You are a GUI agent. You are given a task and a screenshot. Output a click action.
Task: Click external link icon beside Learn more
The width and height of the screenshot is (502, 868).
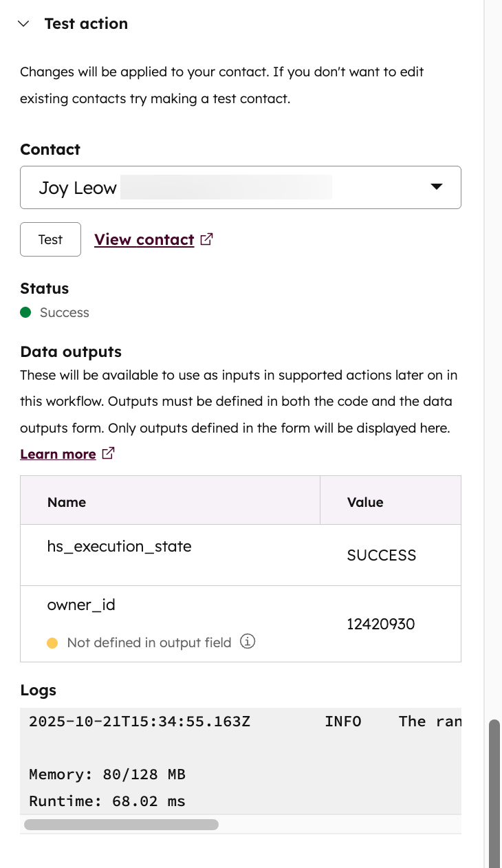pos(108,453)
